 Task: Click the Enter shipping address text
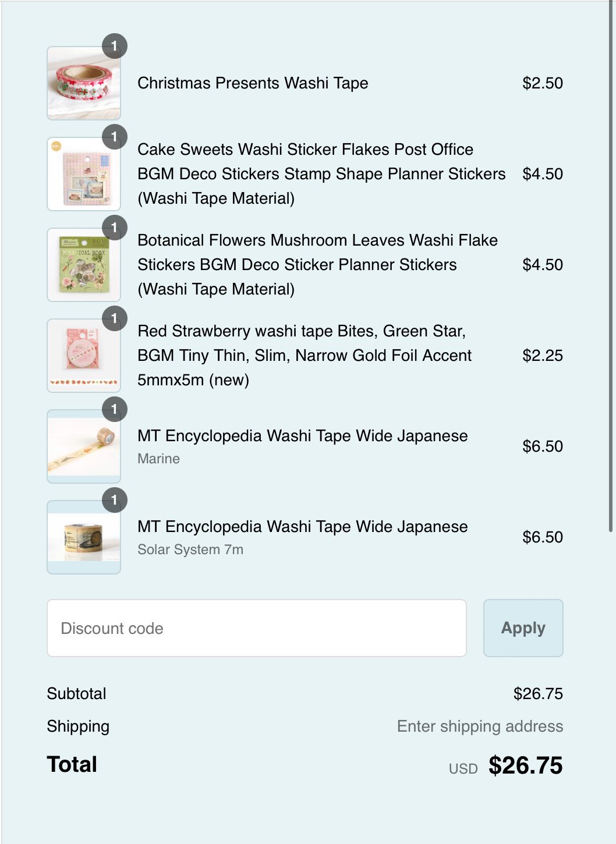click(480, 726)
